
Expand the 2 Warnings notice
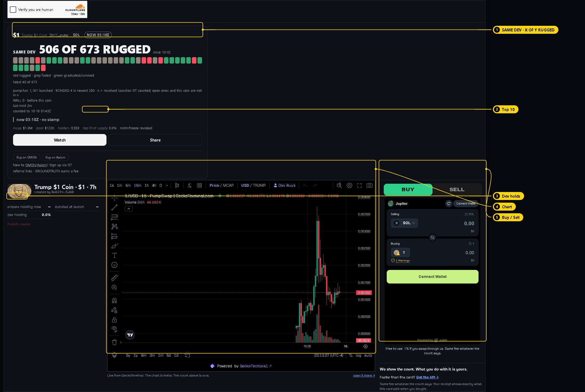[401, 261]
